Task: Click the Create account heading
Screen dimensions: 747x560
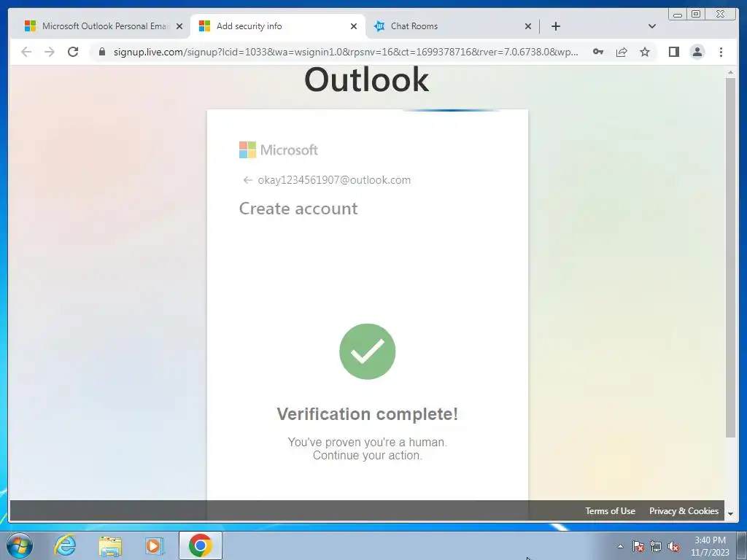Action: tap(298, 209)
